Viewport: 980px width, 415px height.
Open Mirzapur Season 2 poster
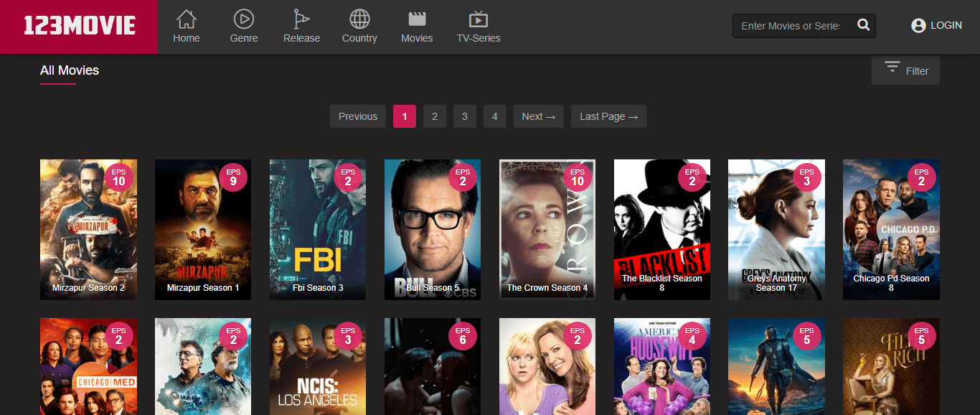point(88,230)
